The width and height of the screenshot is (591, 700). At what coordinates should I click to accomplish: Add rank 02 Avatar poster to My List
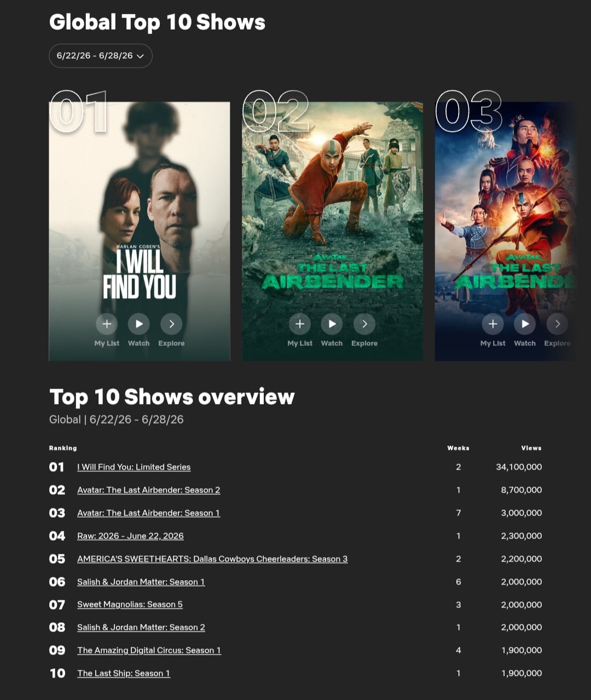coord(300,324)
